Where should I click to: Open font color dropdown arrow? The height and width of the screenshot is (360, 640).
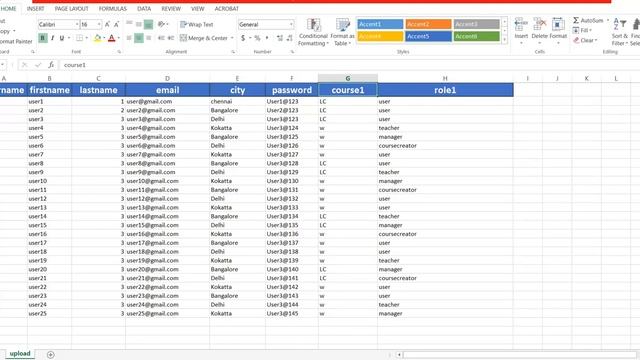[118, 38]
